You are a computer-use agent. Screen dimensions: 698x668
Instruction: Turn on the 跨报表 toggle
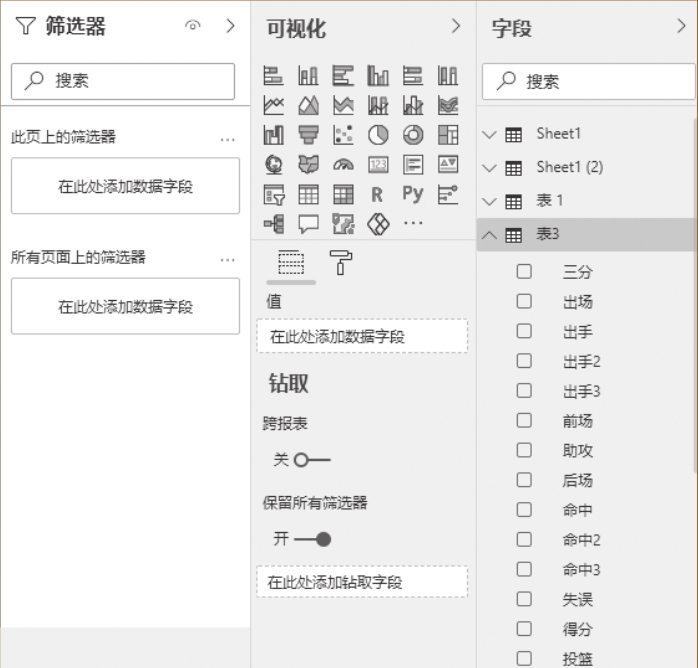click(311, 460)
